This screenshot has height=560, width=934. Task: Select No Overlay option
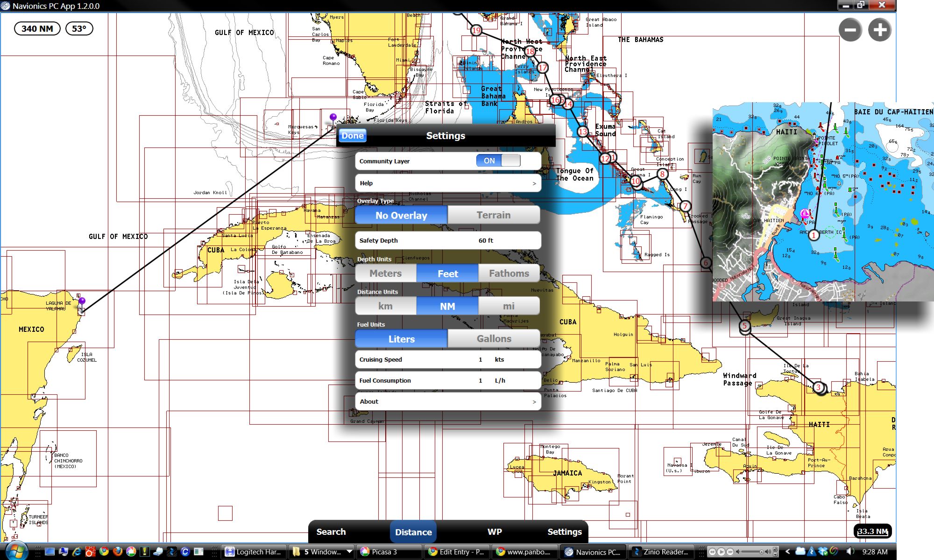(x=401, y=215)
